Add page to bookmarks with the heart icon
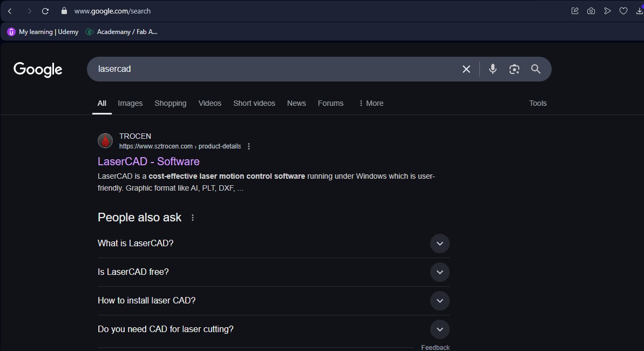Screen dimensions: 644x351 click(623, 11)
